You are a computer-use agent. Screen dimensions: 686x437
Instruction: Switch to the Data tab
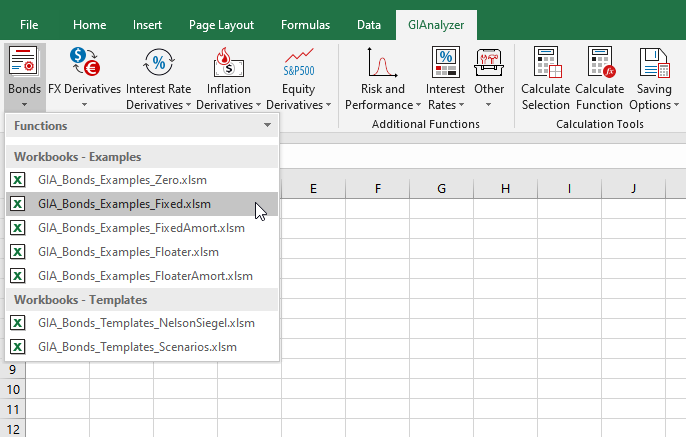coord(369,25)
